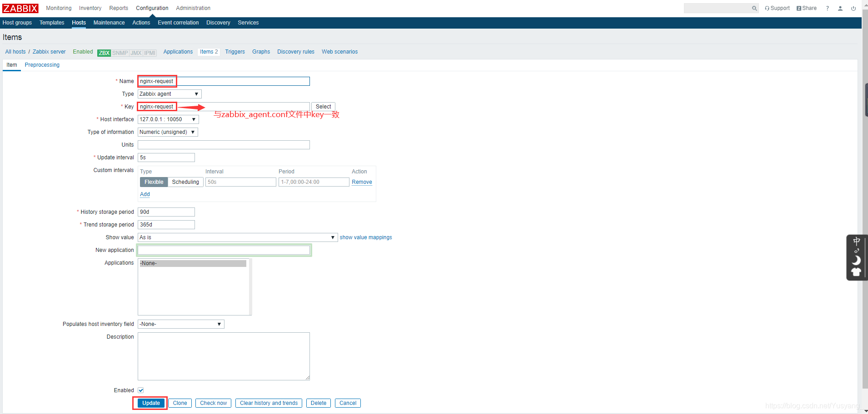Open the Type dropdown (Zabbix agent)
Image resolution: width=868 pixels, height=414 pixels.
pos(170,94)
